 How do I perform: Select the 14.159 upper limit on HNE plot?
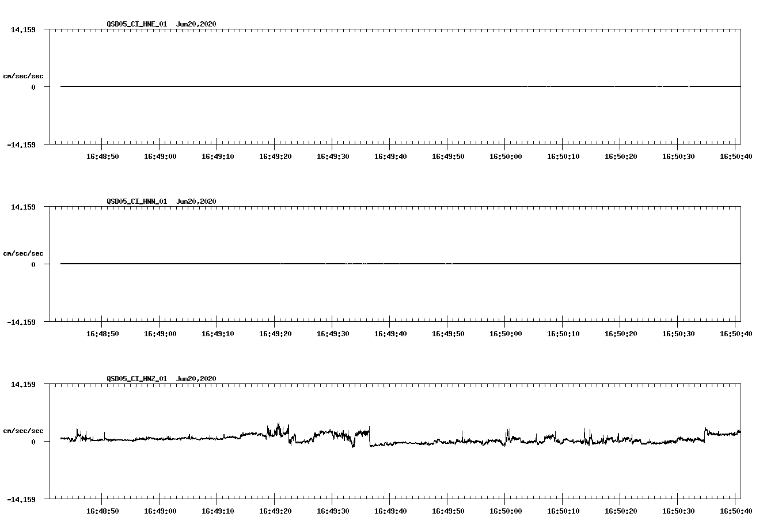click(x=24, y=29)
